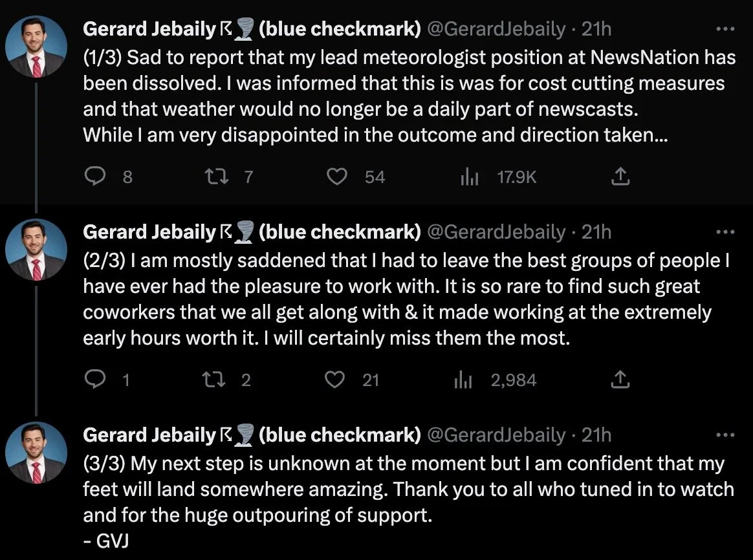Viewport: 753px width, 560px height.
Task: View analytics showing 2,984 views
Action: click(463, 380)
